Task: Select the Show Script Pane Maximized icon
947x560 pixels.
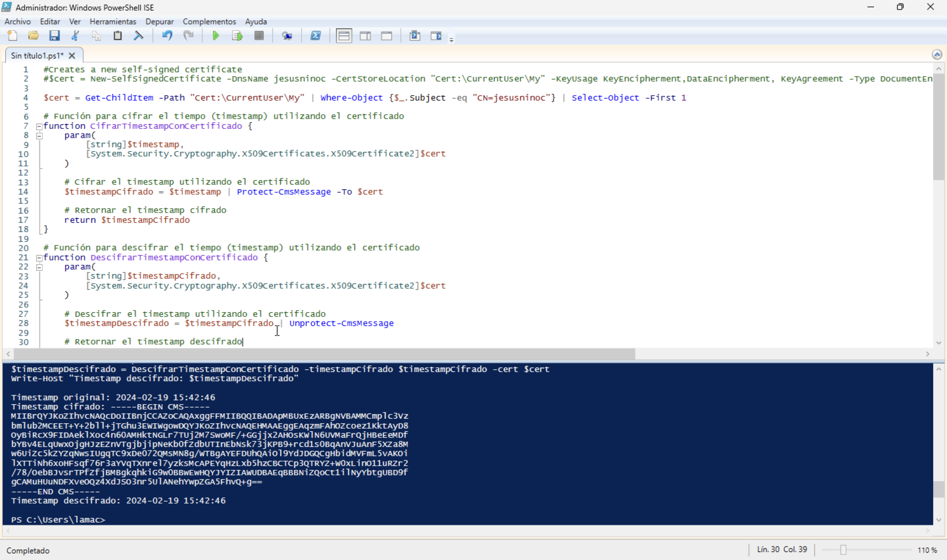Action: (387, 36)
